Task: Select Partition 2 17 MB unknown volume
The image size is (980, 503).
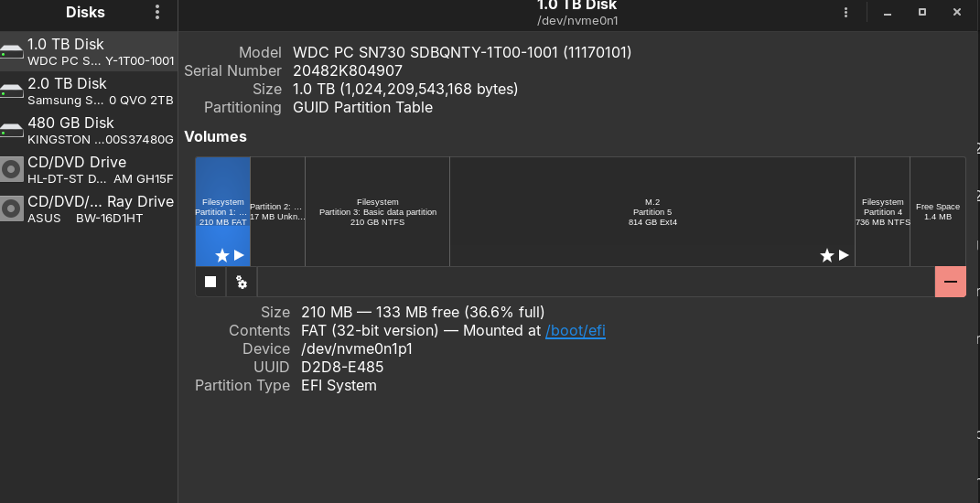Action: (x=277, y=211)
